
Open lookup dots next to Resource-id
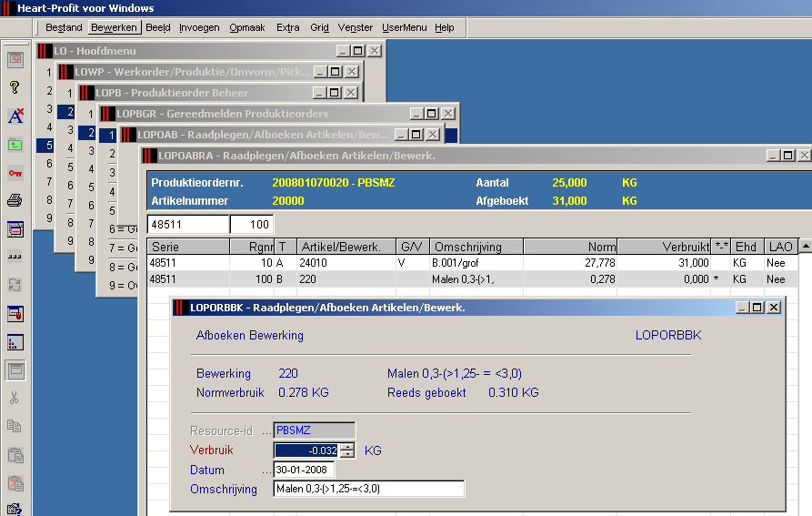tap(266, 431)
